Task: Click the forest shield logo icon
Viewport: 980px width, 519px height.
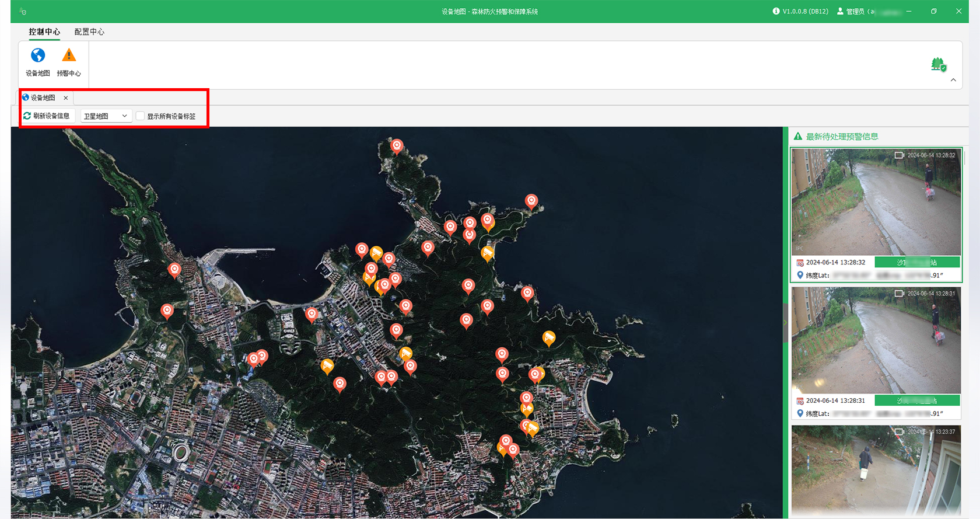Action: (938, 65)
